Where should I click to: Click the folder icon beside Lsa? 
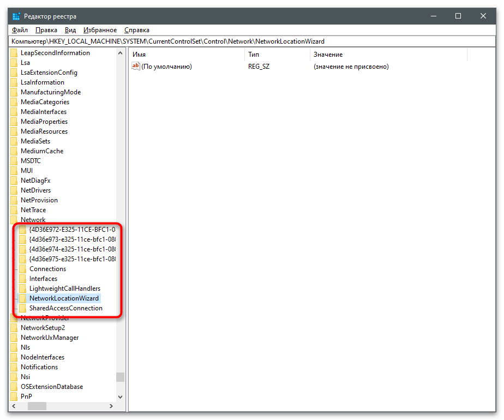click(x=14, y=63)
